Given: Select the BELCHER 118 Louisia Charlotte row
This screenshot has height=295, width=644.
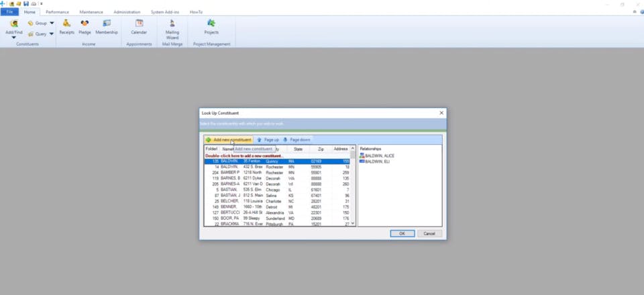Looking at the screenshot, I should click(277, 201).
